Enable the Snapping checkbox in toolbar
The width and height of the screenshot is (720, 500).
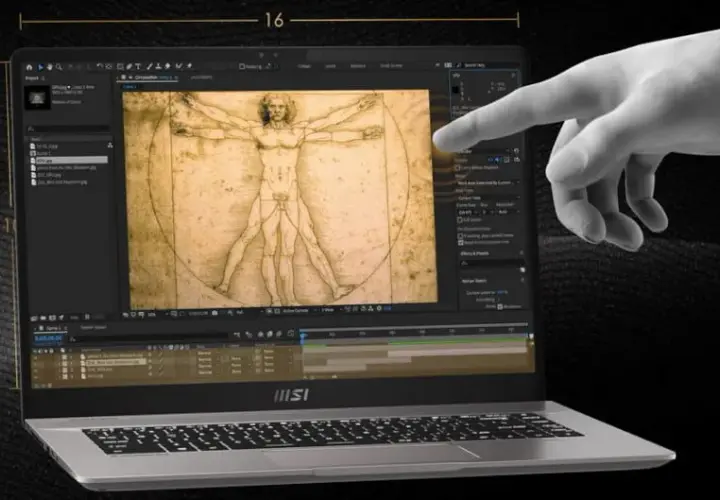pos(242,67)
